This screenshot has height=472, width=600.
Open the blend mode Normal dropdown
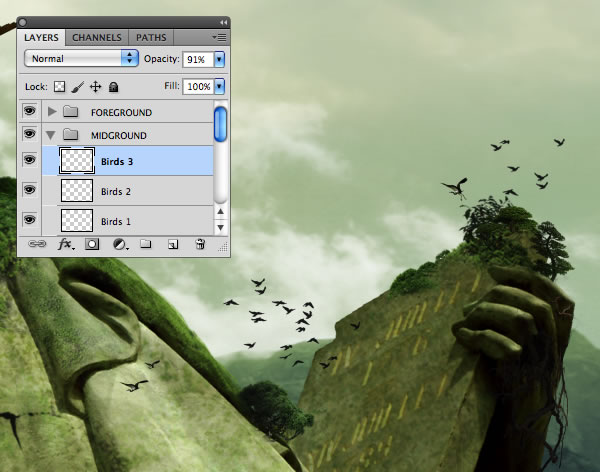point(81,59)
